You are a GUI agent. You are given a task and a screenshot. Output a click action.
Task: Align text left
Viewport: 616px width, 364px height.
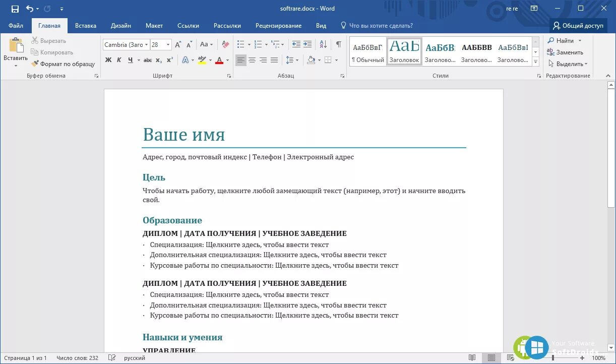pos(241,60)
